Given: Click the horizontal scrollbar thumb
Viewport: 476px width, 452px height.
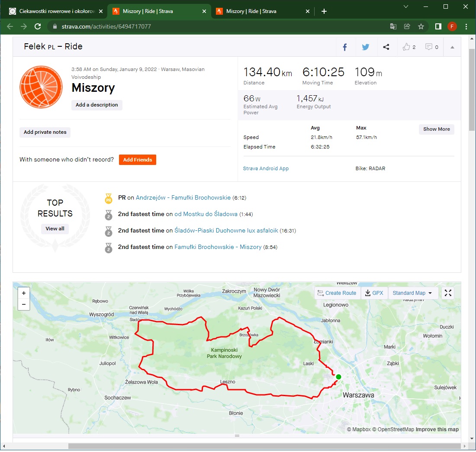Looking at the screenshot, I should click(x=264, y=446).
